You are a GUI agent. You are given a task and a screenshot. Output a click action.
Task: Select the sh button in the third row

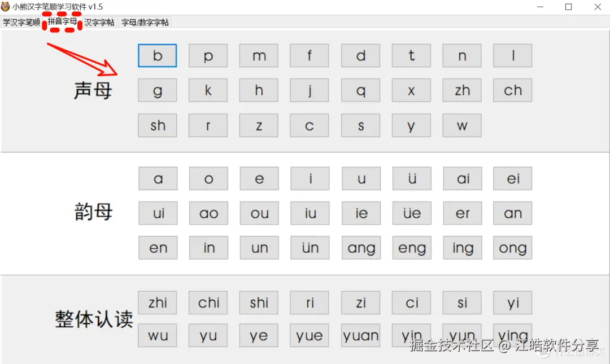pyautogui.click(x=157, y=125)
